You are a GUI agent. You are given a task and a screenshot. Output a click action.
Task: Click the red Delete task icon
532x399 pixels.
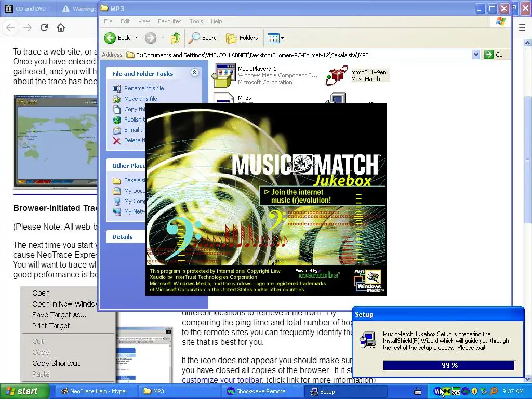pos(117,140)
